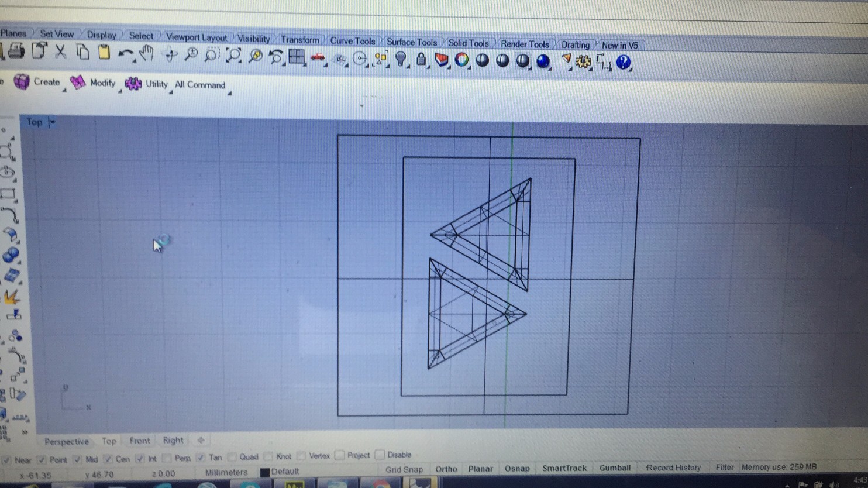Select the Sphere solid tool in left sidebar

point(11,255)
